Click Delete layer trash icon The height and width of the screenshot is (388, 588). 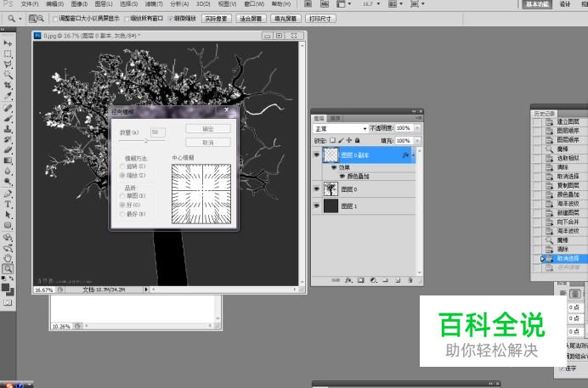(x=410, y=280)
